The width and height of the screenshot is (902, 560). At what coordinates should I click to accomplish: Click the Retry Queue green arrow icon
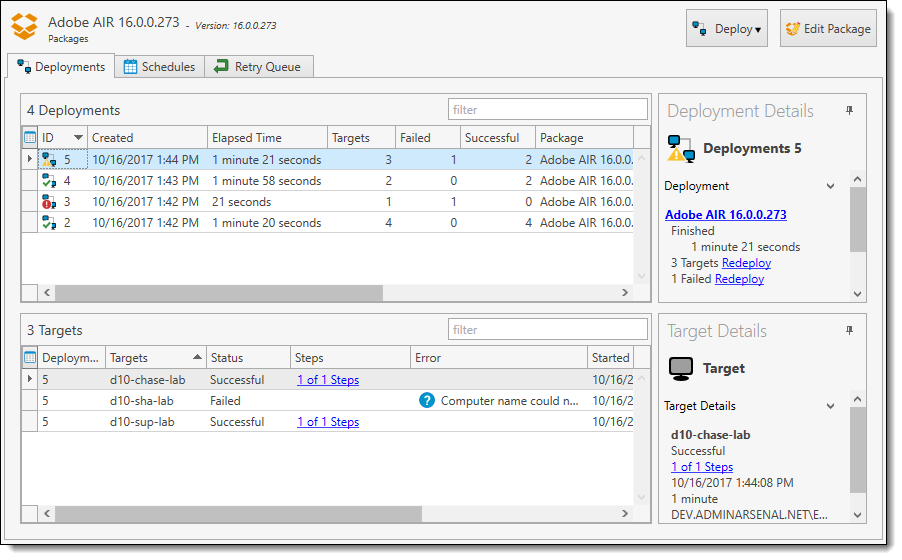click(x=221, y=67)
